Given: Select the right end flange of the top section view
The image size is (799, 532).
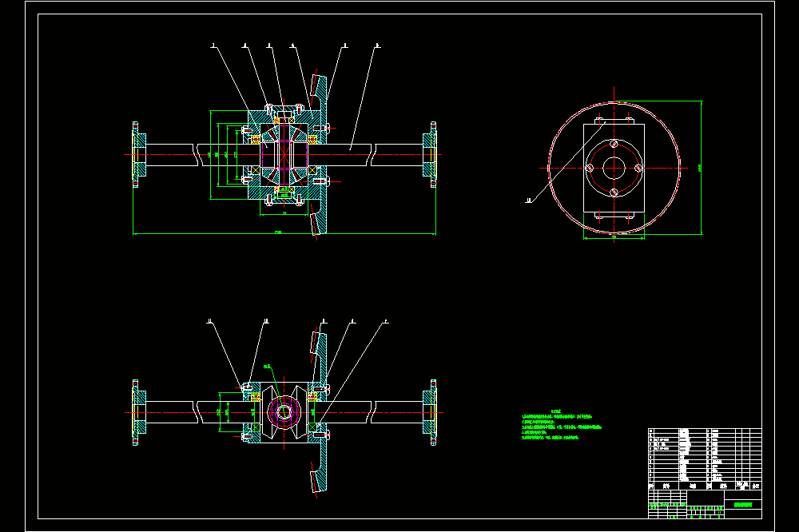Looking at the screenshot, I should 430,154.
